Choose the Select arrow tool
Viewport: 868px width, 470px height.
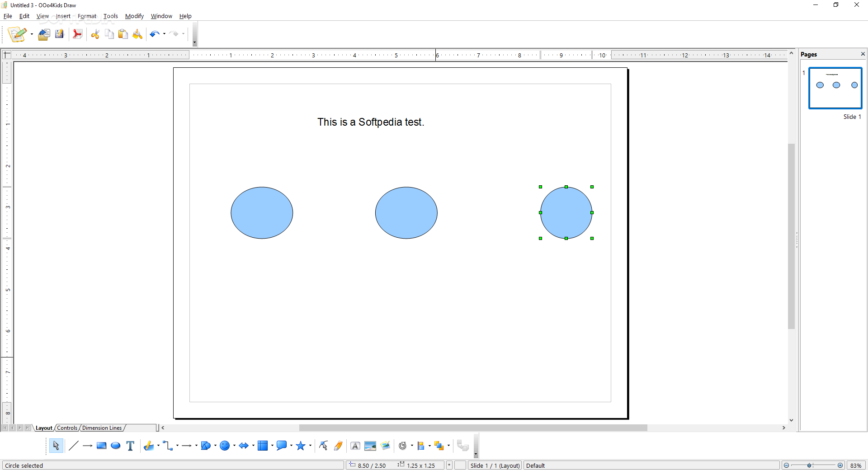pyautogui.click(x=56, y=446)
